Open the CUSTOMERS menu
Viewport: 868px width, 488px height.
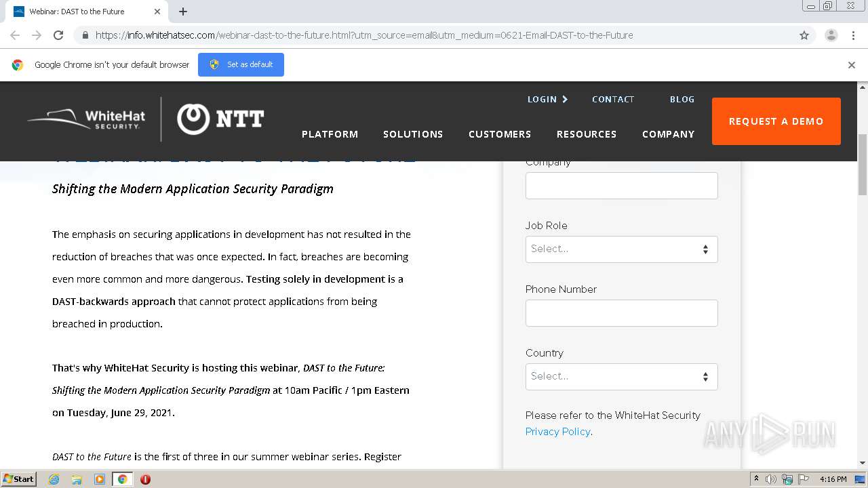click(500, 134)
